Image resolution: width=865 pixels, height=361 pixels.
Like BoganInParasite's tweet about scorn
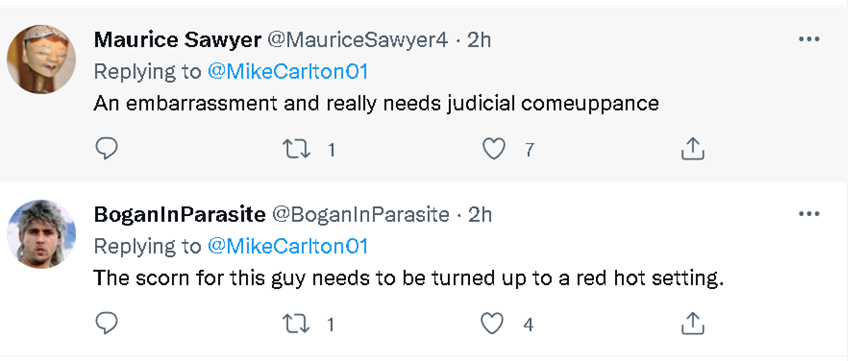[x=493, y=324]
